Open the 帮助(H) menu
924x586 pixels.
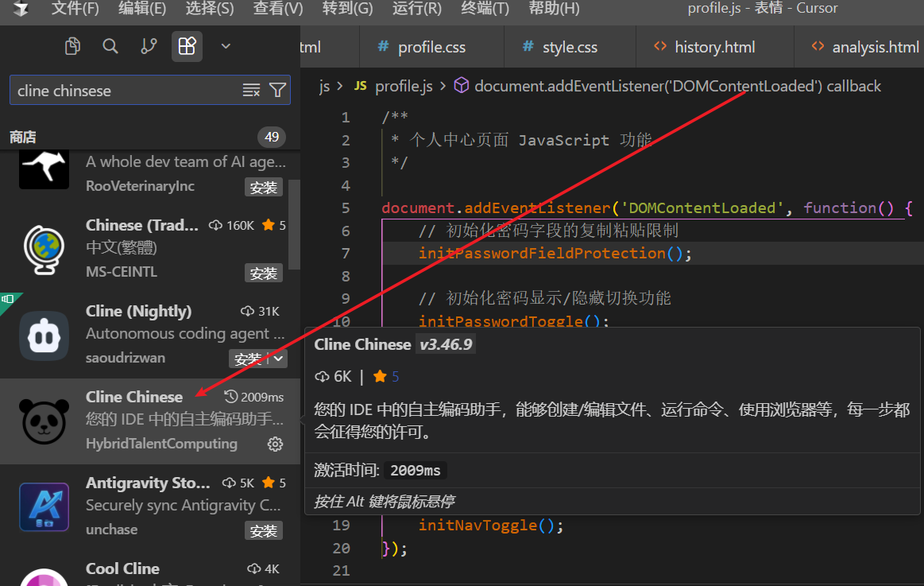[554, 9]
